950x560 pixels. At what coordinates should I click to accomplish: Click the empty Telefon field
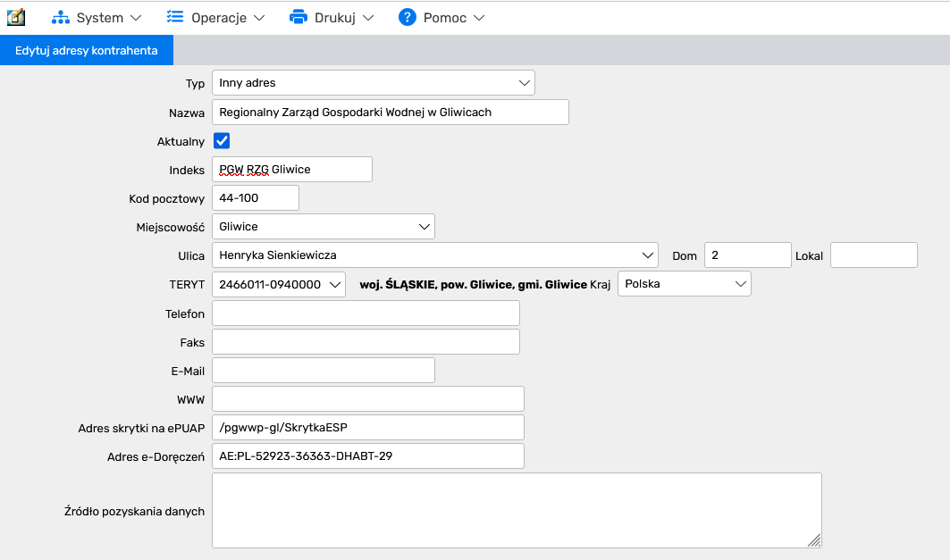366,313
